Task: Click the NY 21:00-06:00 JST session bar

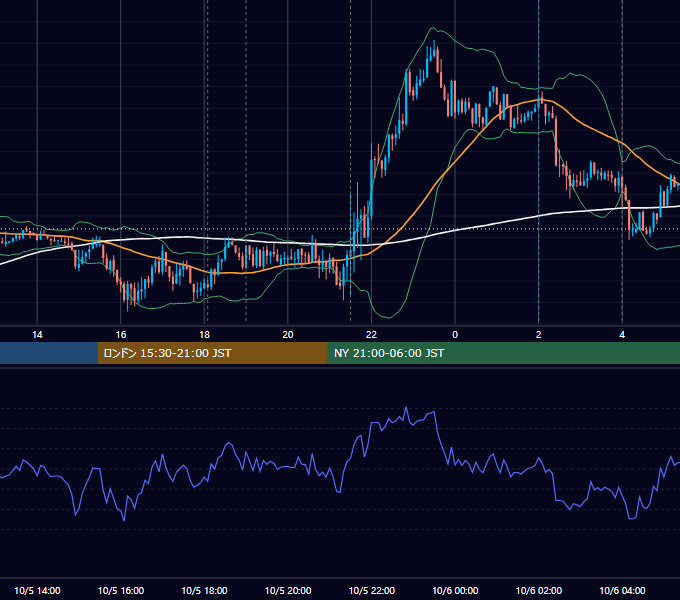Action: click(x=503, y=353)
